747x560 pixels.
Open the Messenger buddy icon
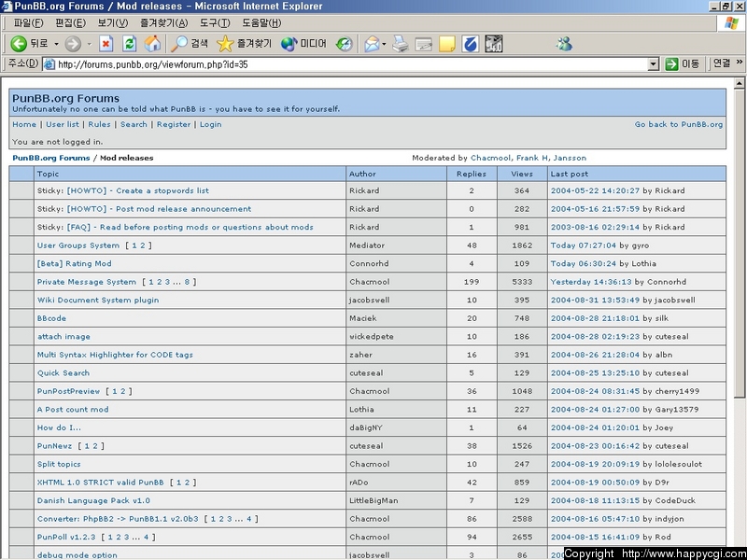coord(564,44)
